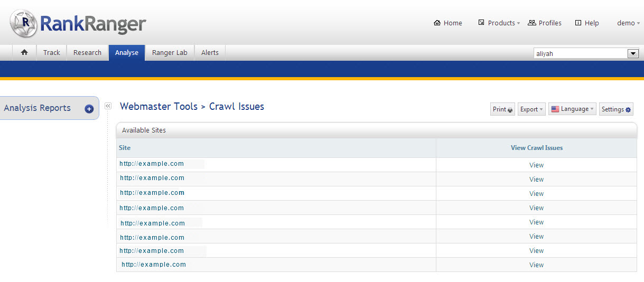Select the Alerts tab

210,53
